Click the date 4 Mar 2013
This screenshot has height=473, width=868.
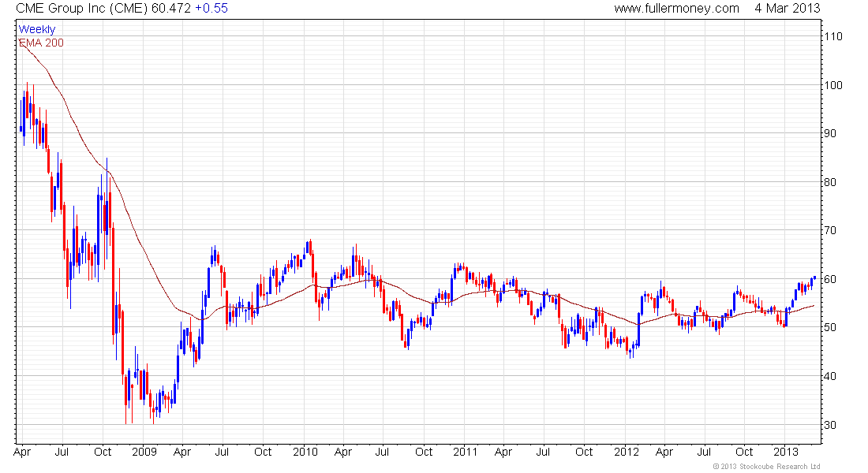pos(788,9)
